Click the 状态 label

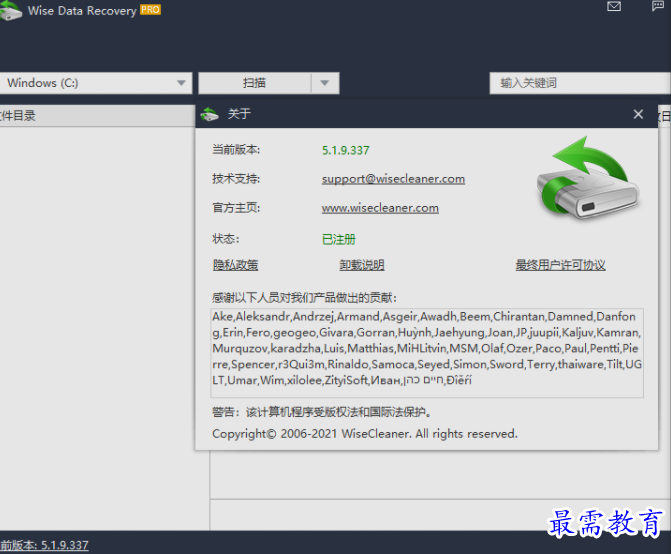pyautogui.click(x=226, y=239)
